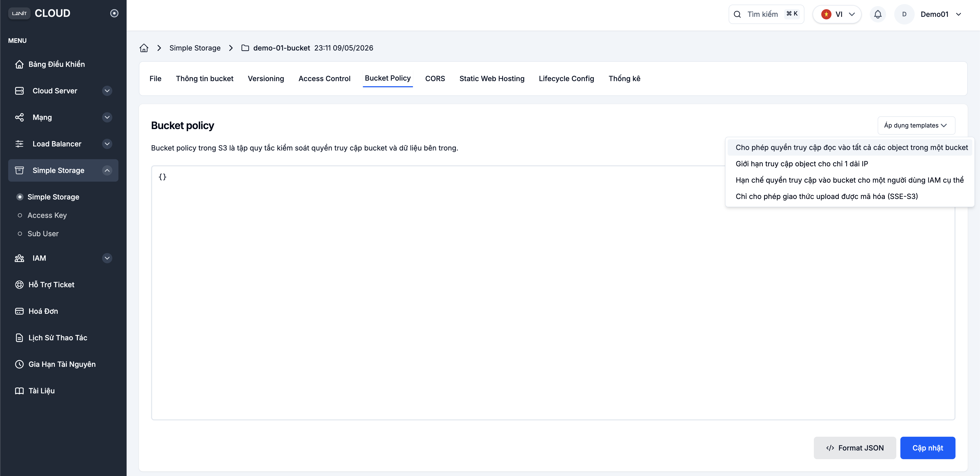Toggle the Áp dụng templates dropdown
The height and width of the screenshot is (476, 980).
pos(916,126)
